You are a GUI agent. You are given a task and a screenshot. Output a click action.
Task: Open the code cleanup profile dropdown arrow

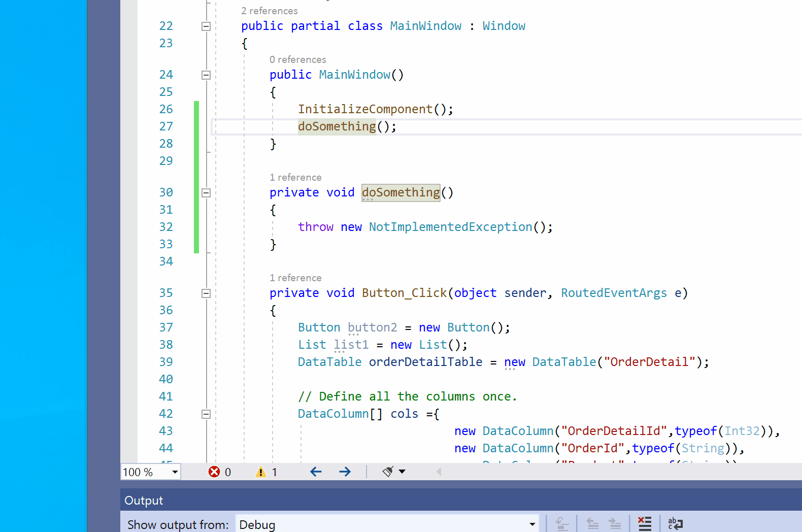pyautogui.click(x=403, y=472)
